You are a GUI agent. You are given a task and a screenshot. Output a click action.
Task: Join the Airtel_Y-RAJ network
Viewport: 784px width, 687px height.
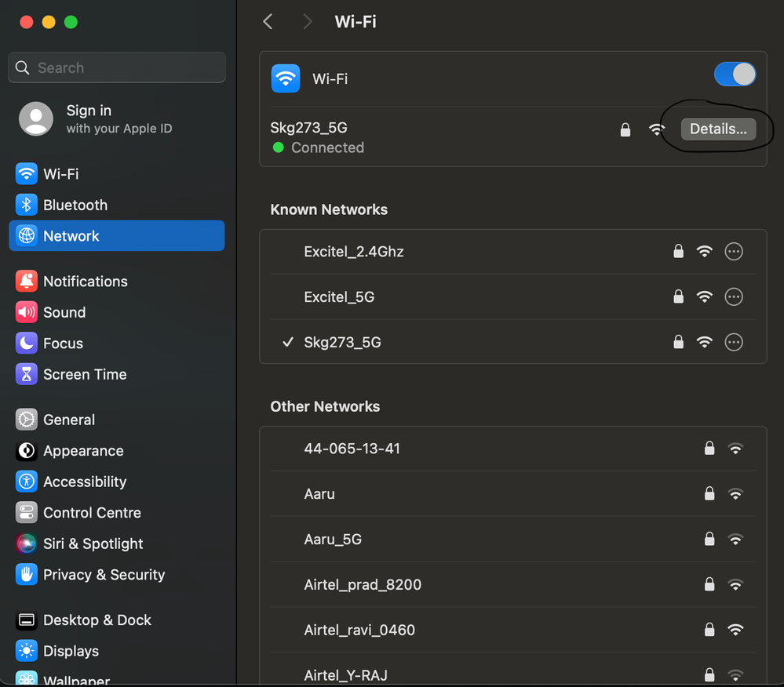[513, 670]
